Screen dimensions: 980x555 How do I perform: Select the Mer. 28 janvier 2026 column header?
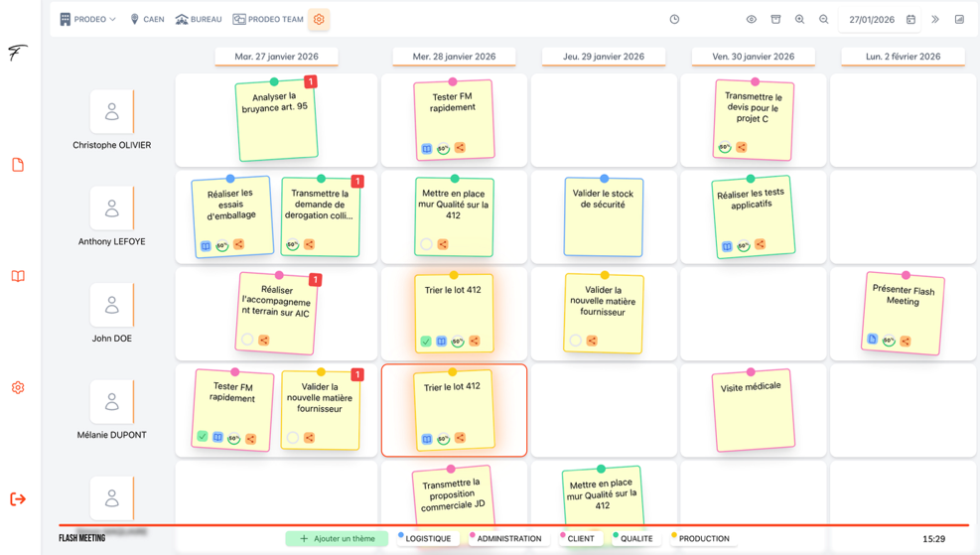(454, 57)
